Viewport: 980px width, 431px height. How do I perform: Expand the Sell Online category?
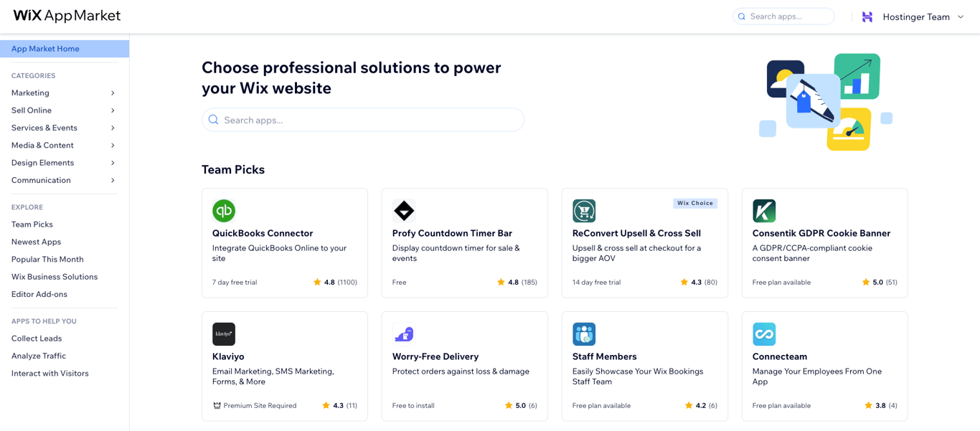click(32, 110)
